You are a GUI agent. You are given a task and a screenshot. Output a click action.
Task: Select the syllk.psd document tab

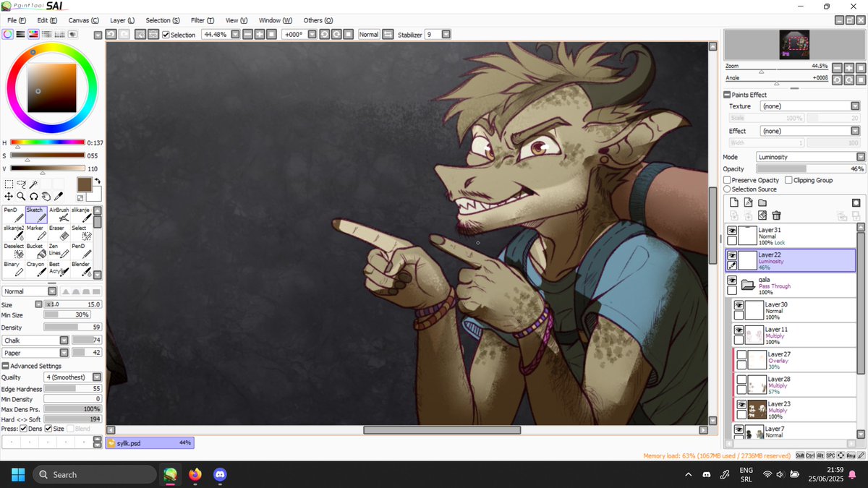pyautogui.click(x=149, y=442)
